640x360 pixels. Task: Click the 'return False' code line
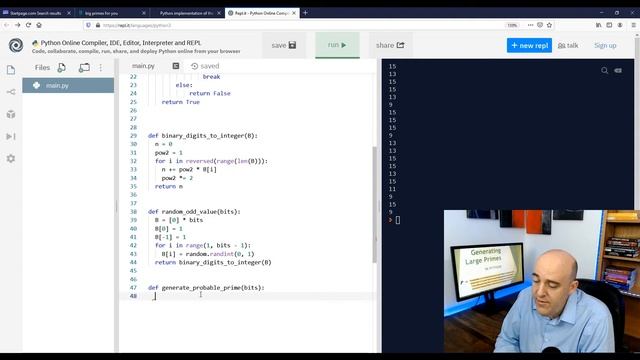[210, 93]
